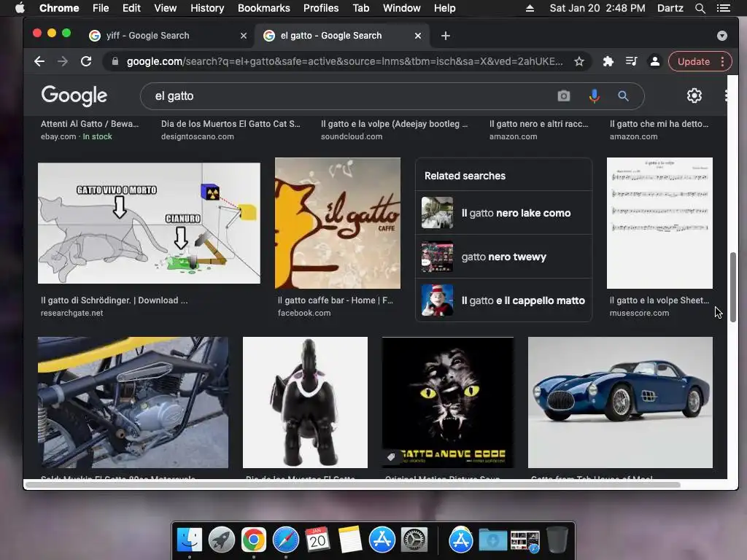Open the blue sports car image

tap(620, 402)
